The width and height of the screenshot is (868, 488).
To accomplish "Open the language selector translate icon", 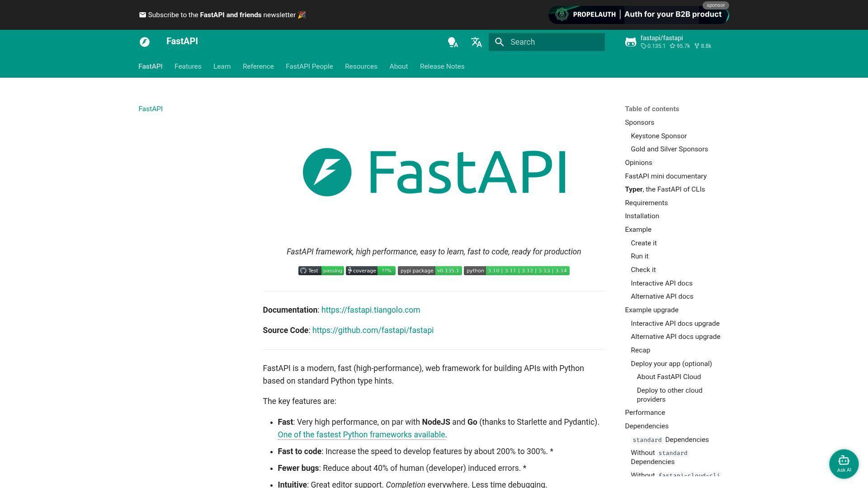I will pyautogui.click(x=476, y=42).
